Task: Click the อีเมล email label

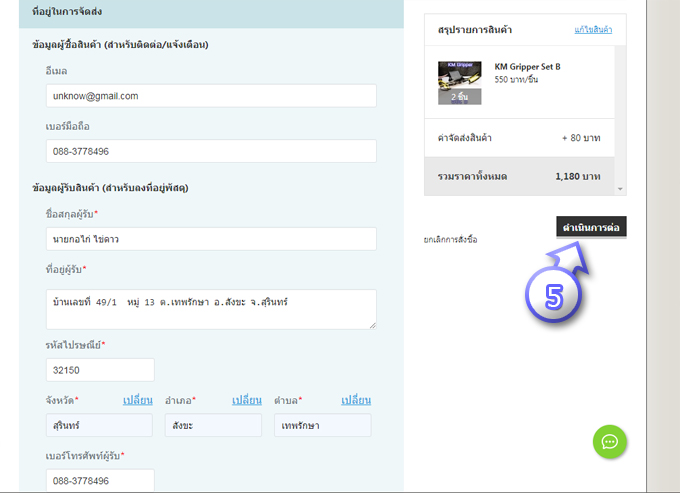Action: (56, 71)
